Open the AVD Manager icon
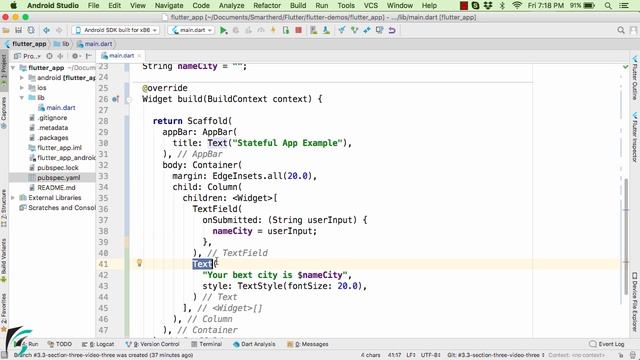640x360 pixels. coord(313,30)
